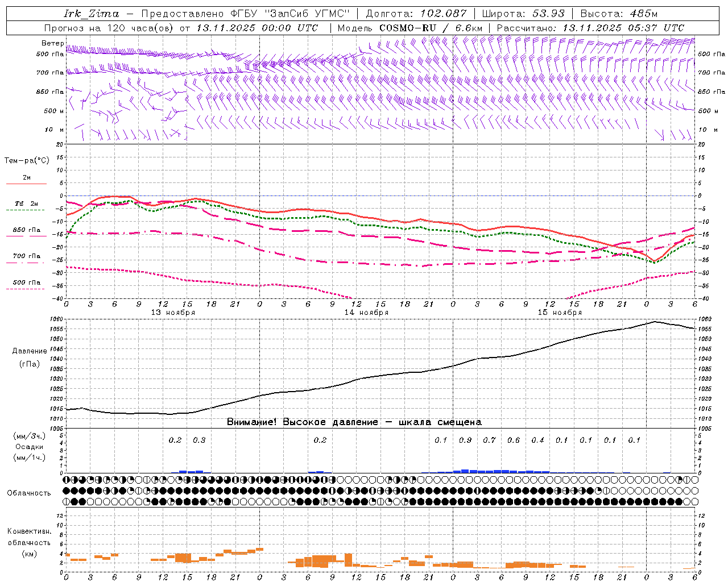Click the 13 ноября date label
This screenshot has height=582, width=728.
pyautogui.click(x=173, y=312)
